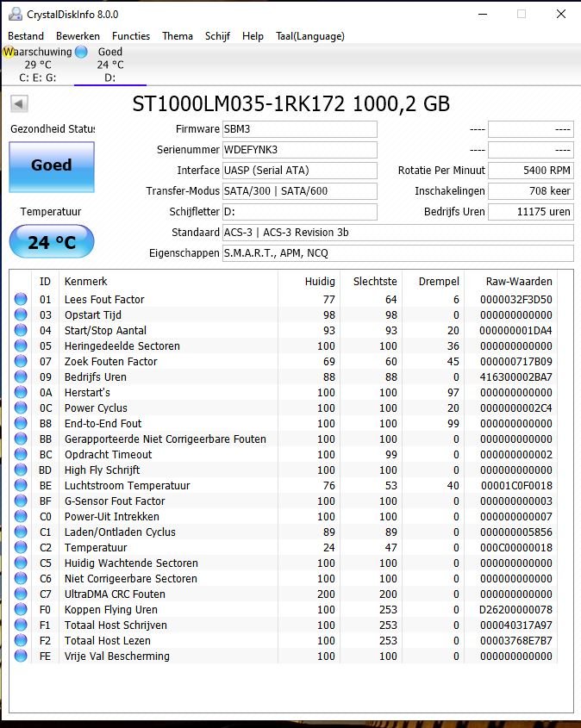Click status orb for Luchtstroom Temperatuur row

(21, 485)
